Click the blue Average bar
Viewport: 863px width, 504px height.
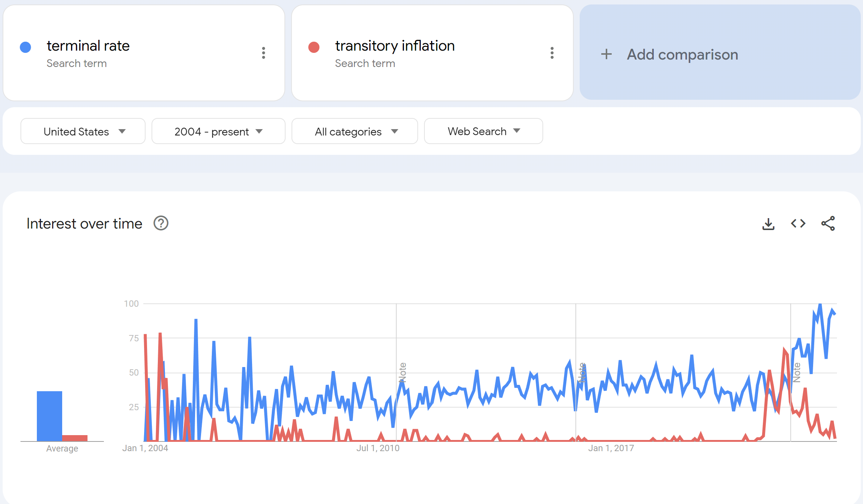point(49,415)
